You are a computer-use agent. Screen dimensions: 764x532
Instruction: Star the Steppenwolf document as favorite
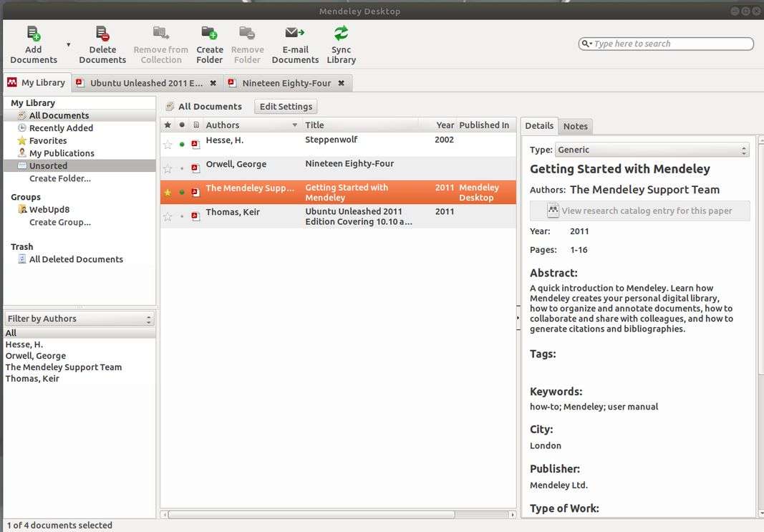click(168, 144)
